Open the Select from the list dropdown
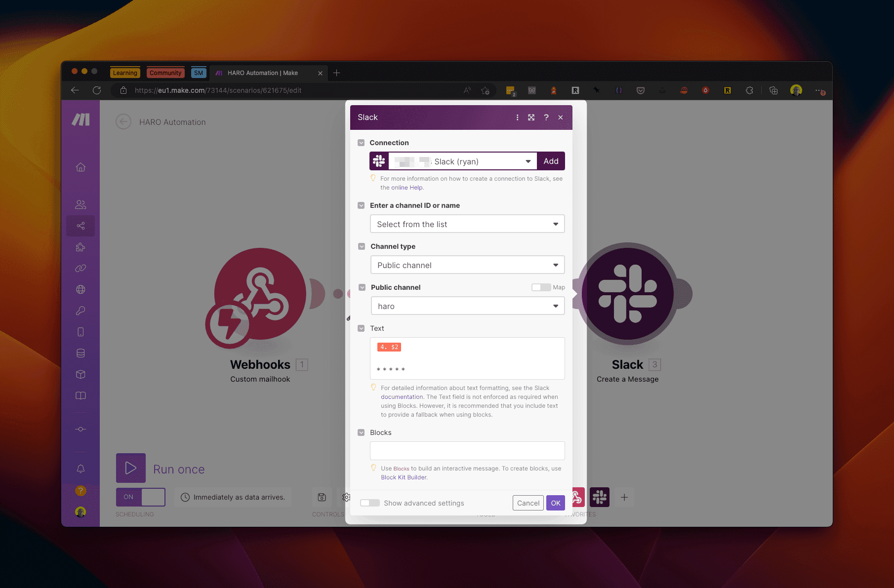The height and width of the screenshot is (588, 894). [x=467, y=224]
